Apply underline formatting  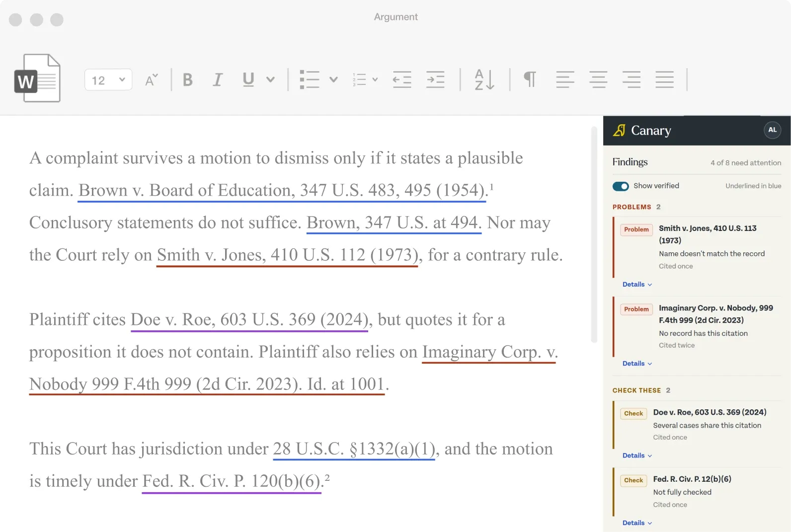click(248, 79)
